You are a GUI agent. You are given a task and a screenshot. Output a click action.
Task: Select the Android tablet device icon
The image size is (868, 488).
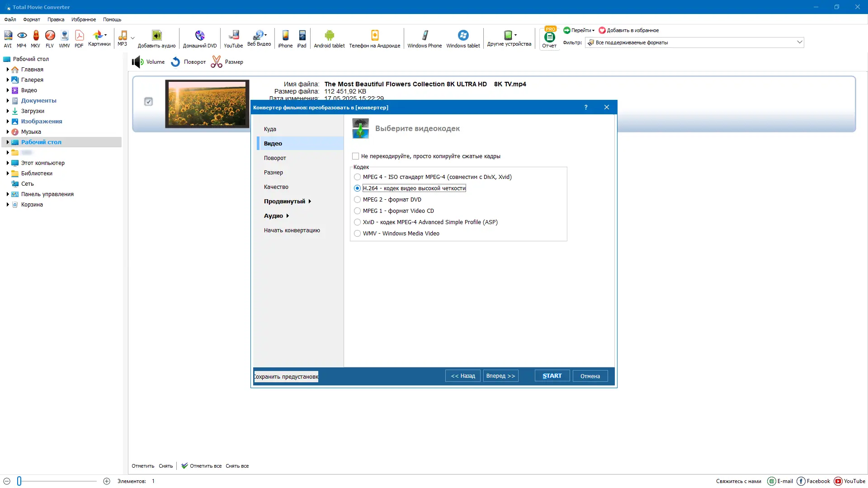tap(329, 36)
